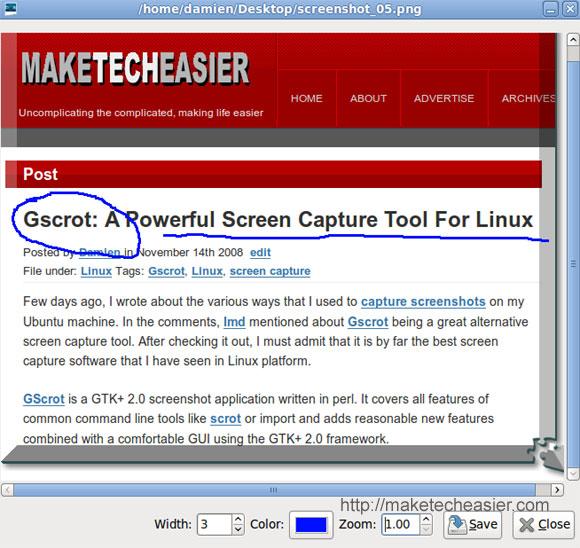Close the window using title bar X

(570, 9)
